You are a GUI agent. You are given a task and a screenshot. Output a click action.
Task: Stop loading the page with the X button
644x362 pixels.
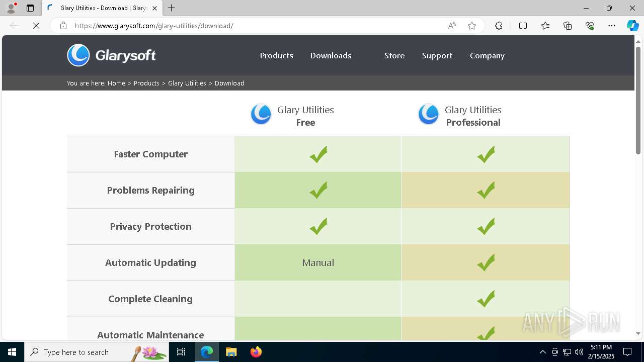coord(36,26)
